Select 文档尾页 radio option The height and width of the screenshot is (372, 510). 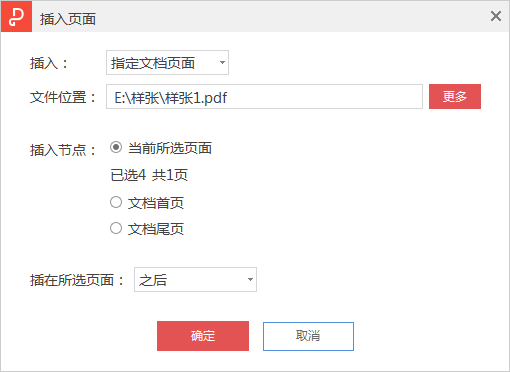pos(116,228)
